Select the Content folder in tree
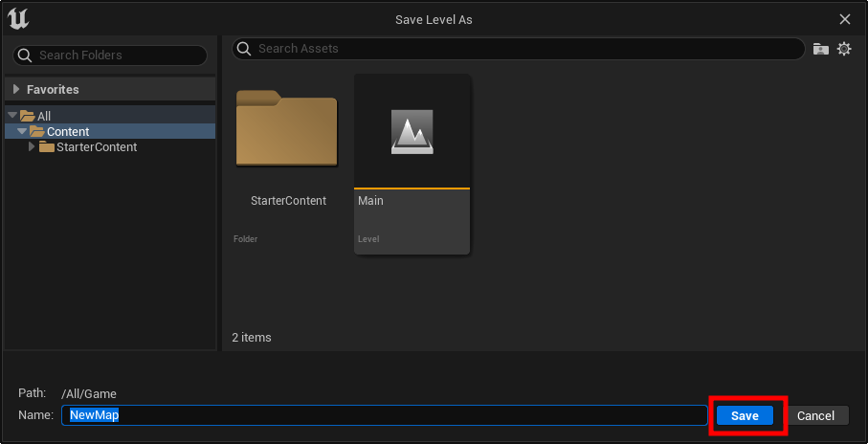 67,131
